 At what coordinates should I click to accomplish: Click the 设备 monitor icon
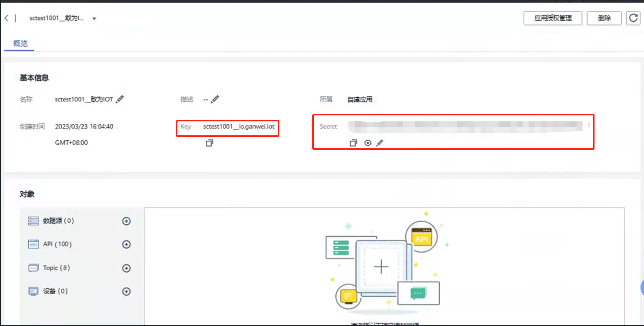(33, 292)
